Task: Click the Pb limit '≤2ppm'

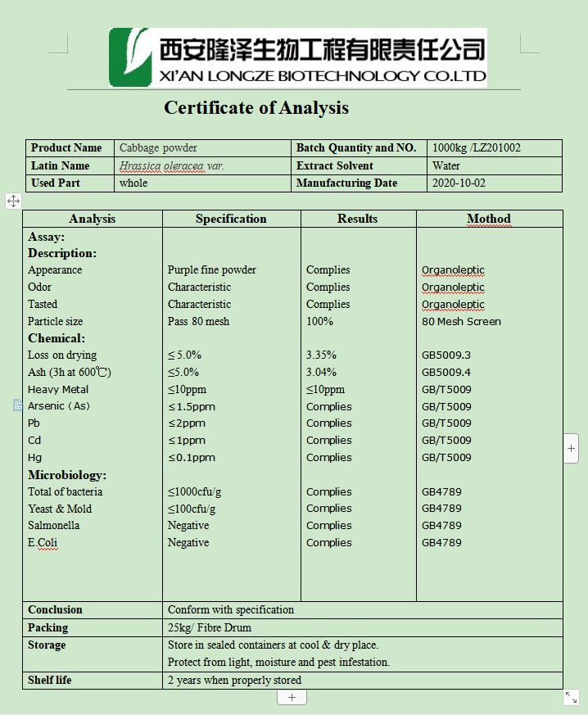Action: click(x=187, y=423)
